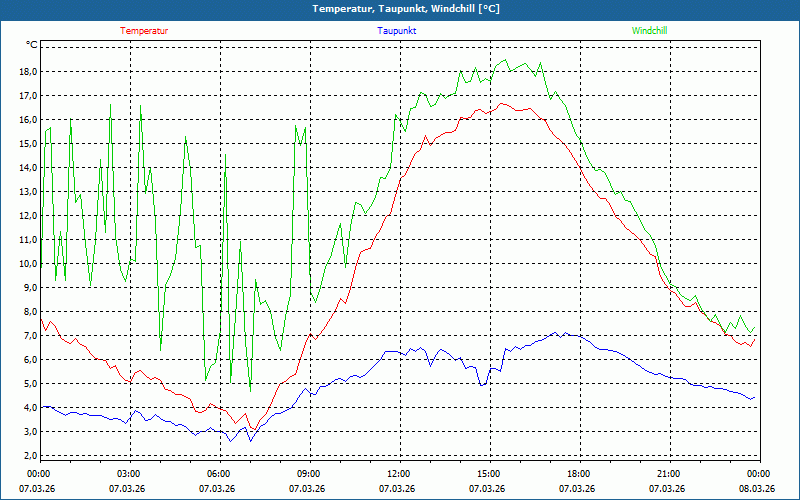Viewport: 800px width, 500px height.
Task: Click the 21:00 time axis label
Action: point(668,474)
